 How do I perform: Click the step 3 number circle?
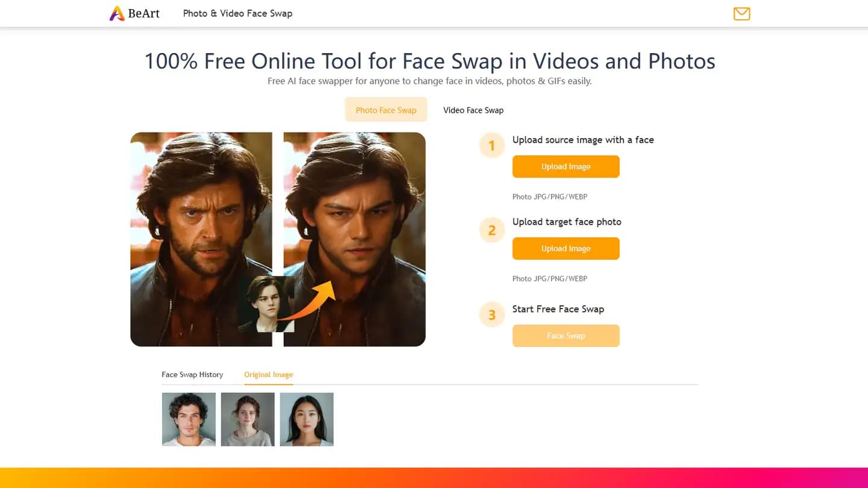tap(492, 315)
